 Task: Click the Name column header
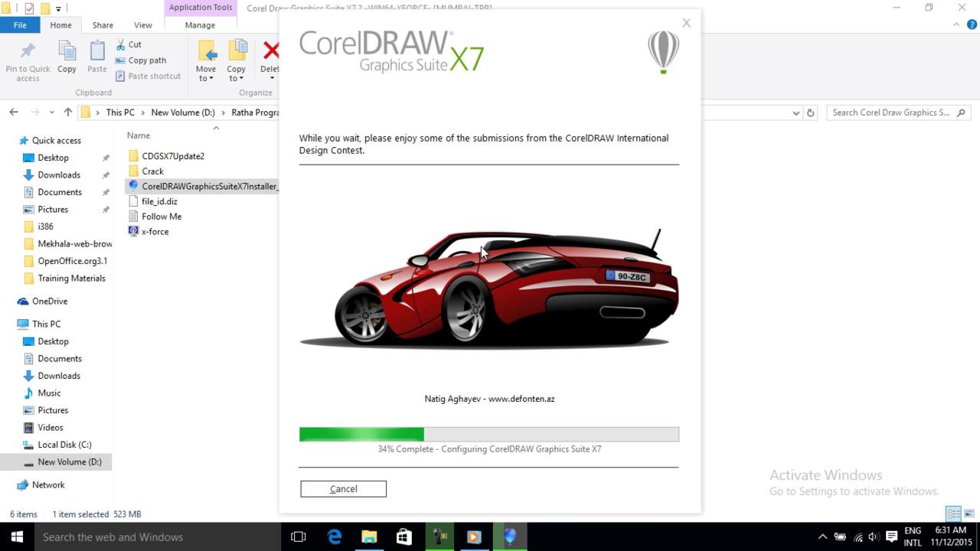[x=139, y=135]
